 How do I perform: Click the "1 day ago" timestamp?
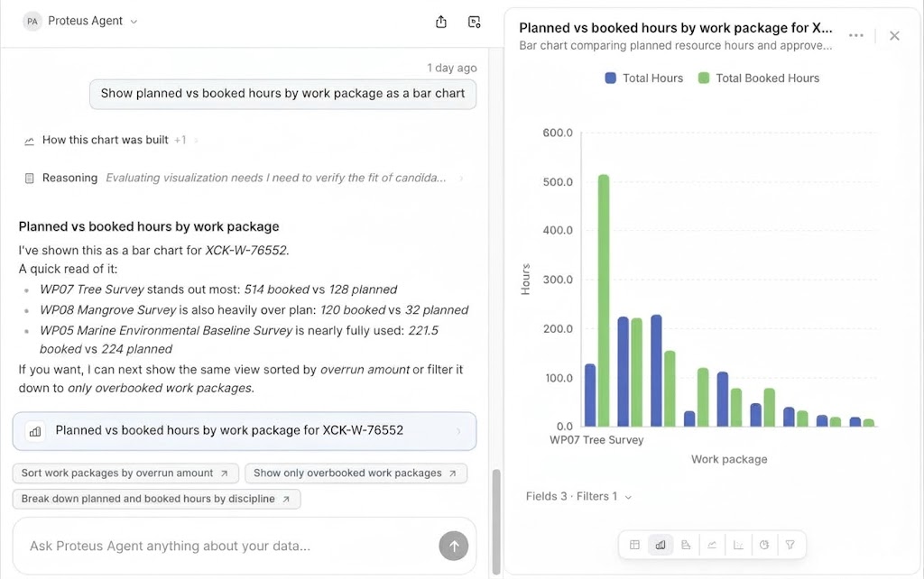(452, 68)
